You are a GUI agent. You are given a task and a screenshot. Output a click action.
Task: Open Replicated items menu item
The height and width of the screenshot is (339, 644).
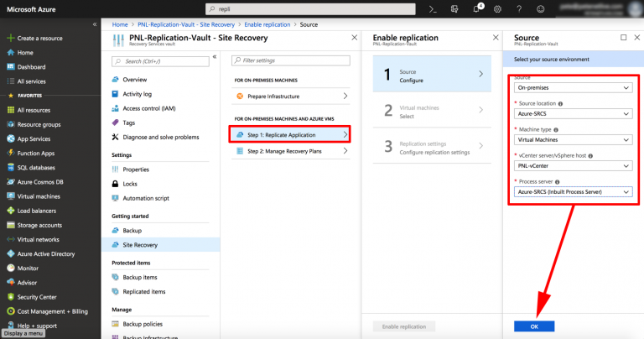coord(143,292)
